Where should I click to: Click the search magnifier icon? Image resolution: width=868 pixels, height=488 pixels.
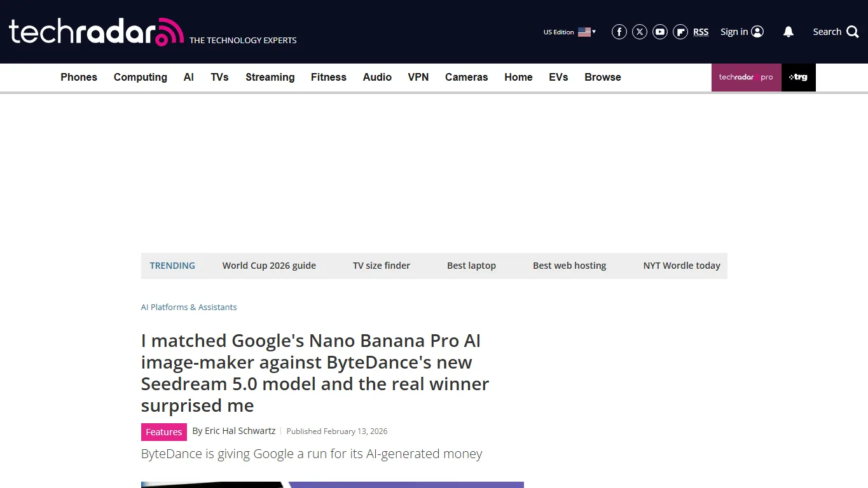[x=853, y=32]
